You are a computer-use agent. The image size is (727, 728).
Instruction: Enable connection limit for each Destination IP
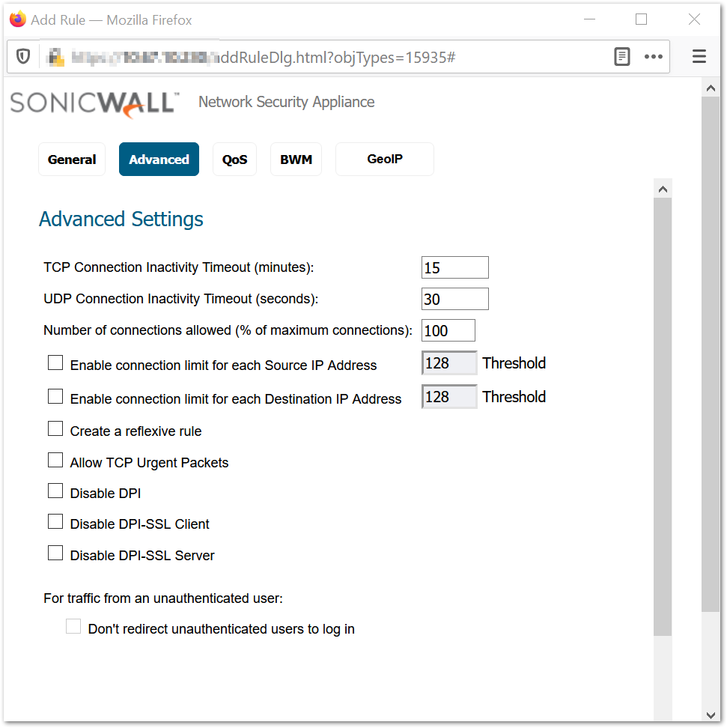tap(55, 396)
